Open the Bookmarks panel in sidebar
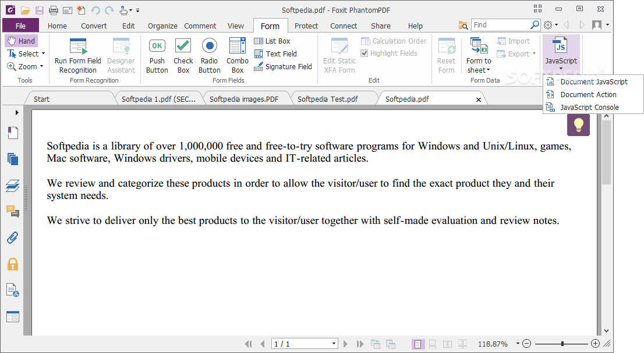This screenshot has height=353, width=644. coord(13,133)
